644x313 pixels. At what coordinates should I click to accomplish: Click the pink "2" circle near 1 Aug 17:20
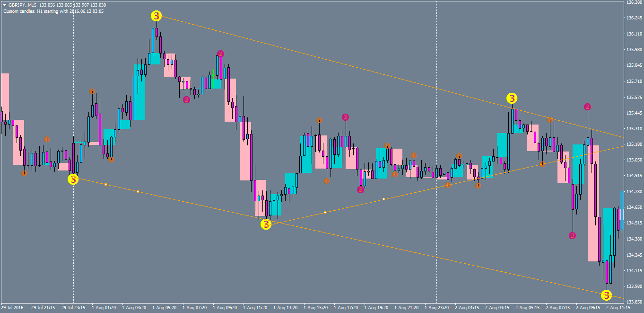point(345,117)
